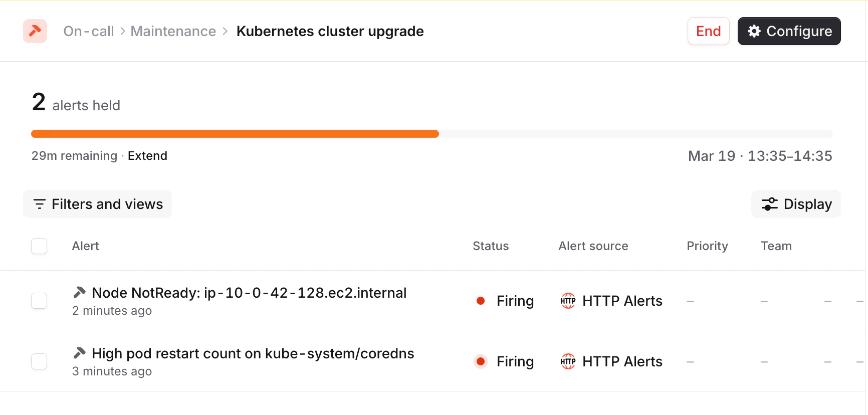This screenshot has width=868, height=415.
Task: Click the HTTP Alerts source icon on Node NotReady row
Action: coord(568,301)
